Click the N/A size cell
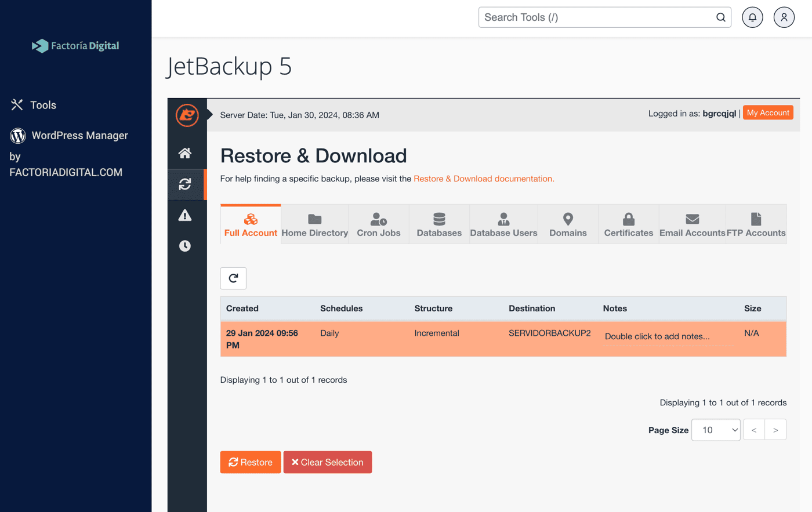The image size is (812, 512). click(x=752, y=333)
